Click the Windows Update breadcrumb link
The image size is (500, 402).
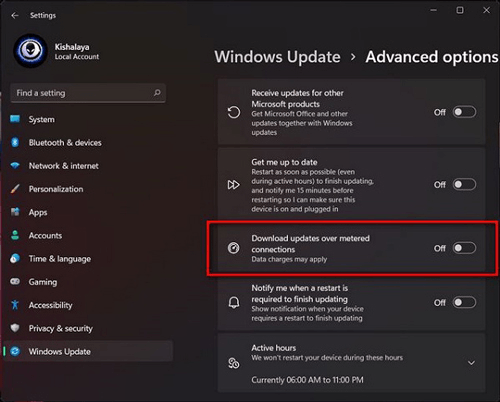pyautogui.click(x=277, y=57)
